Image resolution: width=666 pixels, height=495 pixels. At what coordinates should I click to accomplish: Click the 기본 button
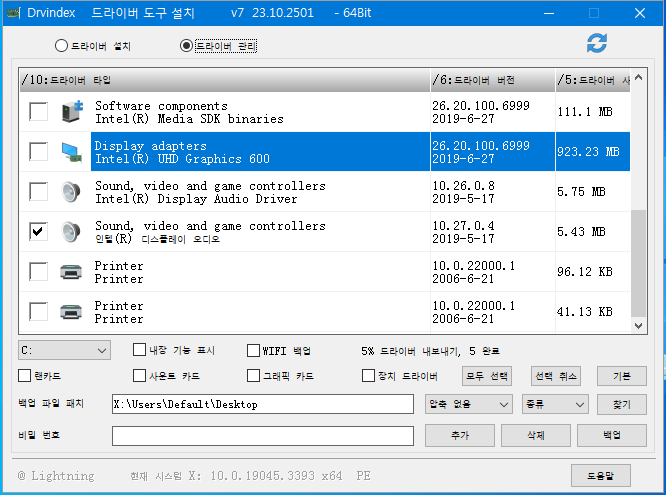pyautogui.click(x=622, y=376)
